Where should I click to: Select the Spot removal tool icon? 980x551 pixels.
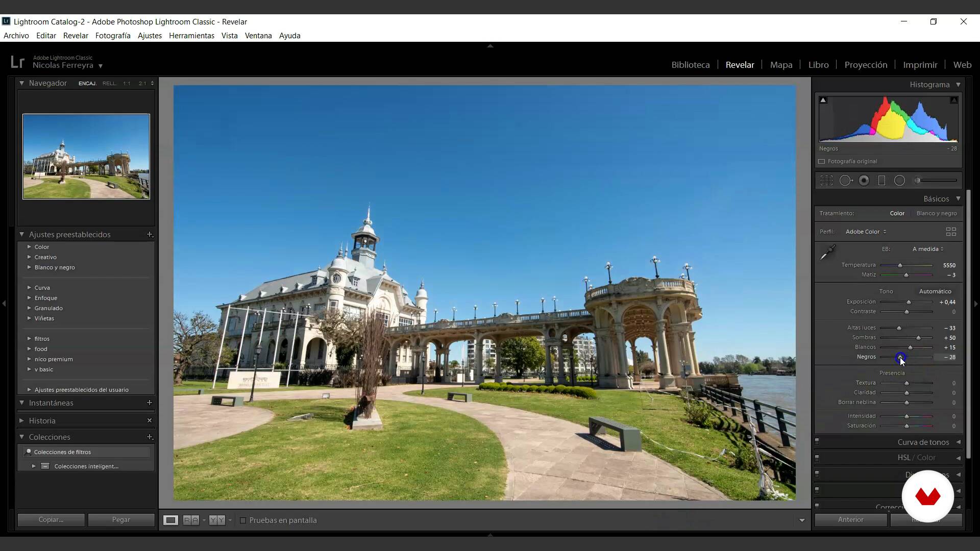pyautogui.click(x=846, y=181)
